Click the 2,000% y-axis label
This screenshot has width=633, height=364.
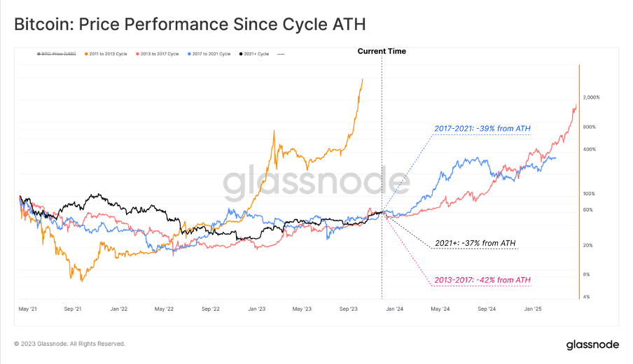coord(592,97)
